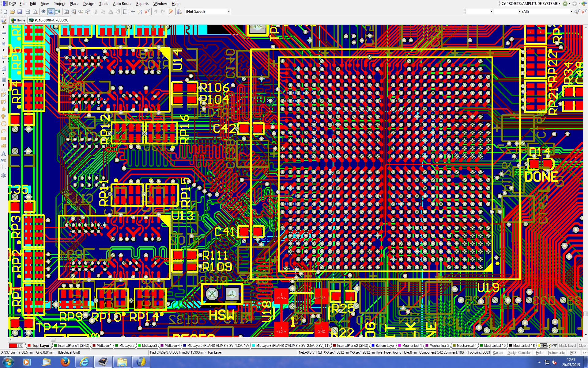This screenshot has width=588, height=368.
Task: Click the Rubber Stamp paste icon
Action: [x=118, y=12]
